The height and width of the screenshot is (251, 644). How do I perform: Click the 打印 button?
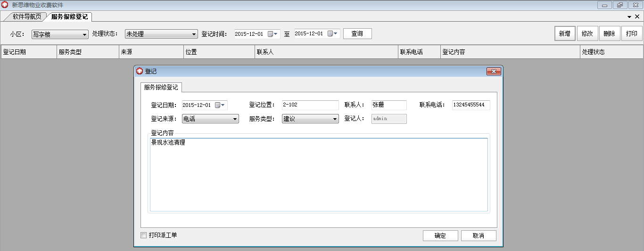point(632,34)
